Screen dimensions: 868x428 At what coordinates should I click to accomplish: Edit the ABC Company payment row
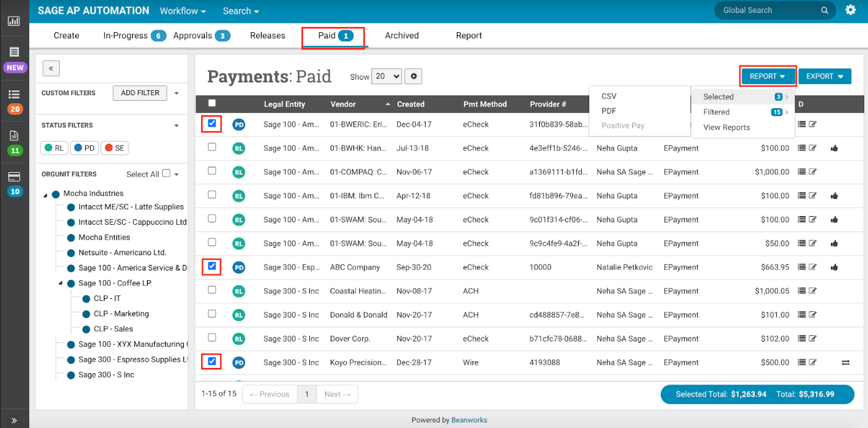tap(813, 267)
